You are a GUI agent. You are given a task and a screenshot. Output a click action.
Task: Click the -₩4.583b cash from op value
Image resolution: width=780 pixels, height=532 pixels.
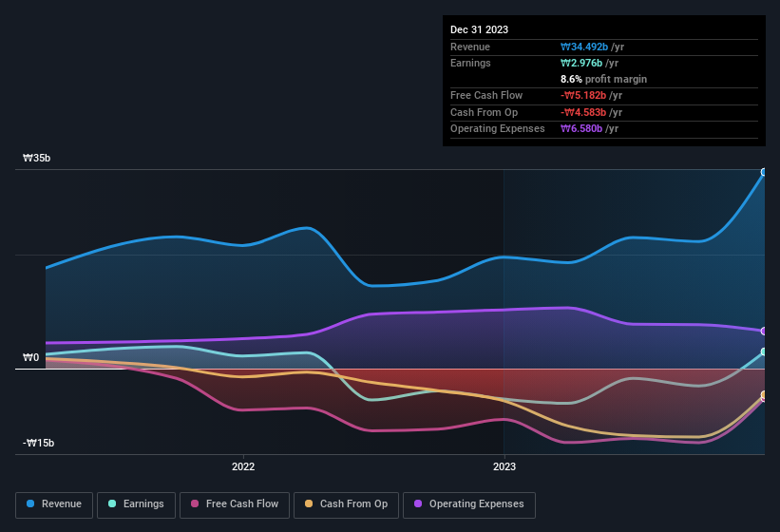pyautogui.click(x=583, y=112)
